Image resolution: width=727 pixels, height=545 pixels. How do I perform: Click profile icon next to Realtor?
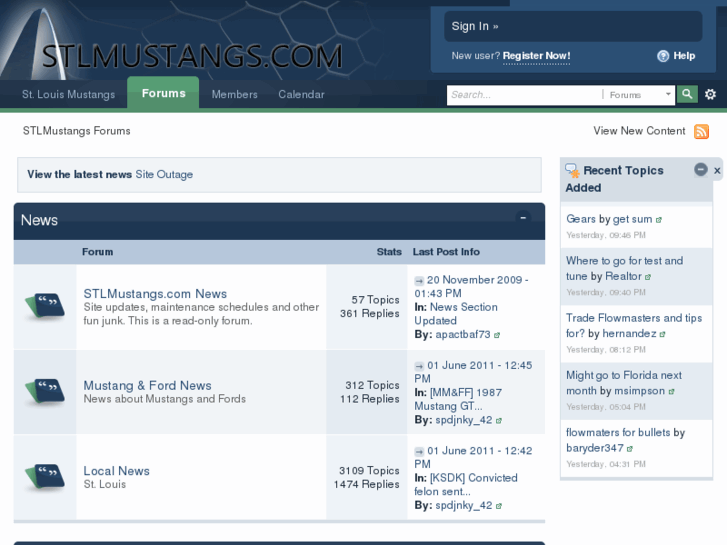point(648,277)
